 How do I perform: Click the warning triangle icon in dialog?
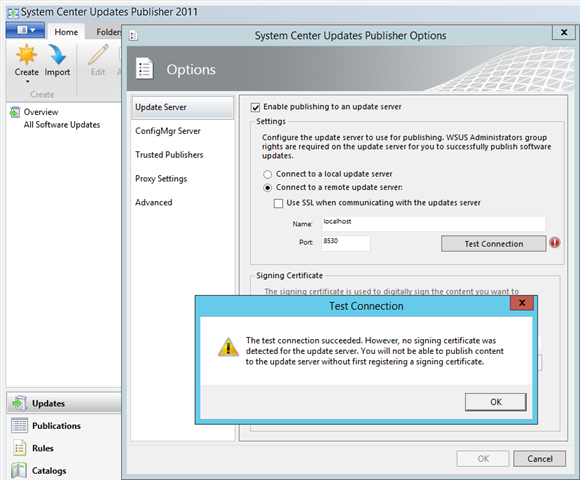coord(228,347)
